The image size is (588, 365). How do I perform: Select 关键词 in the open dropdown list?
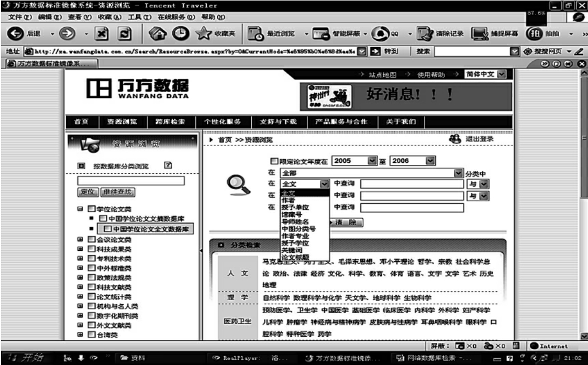tap(305, 250)
